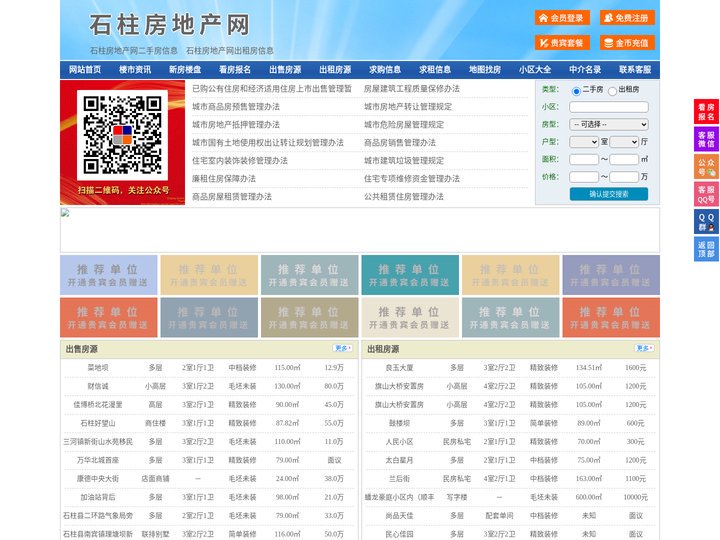Click the maximum 价格 input field
The height and width of the screenshot is (540, 720).
[x=624, y=177]
